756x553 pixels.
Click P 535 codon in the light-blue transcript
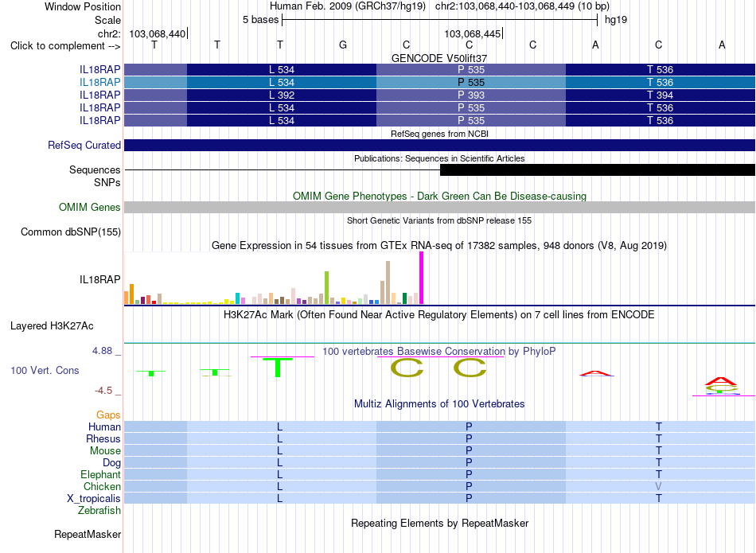471,83
